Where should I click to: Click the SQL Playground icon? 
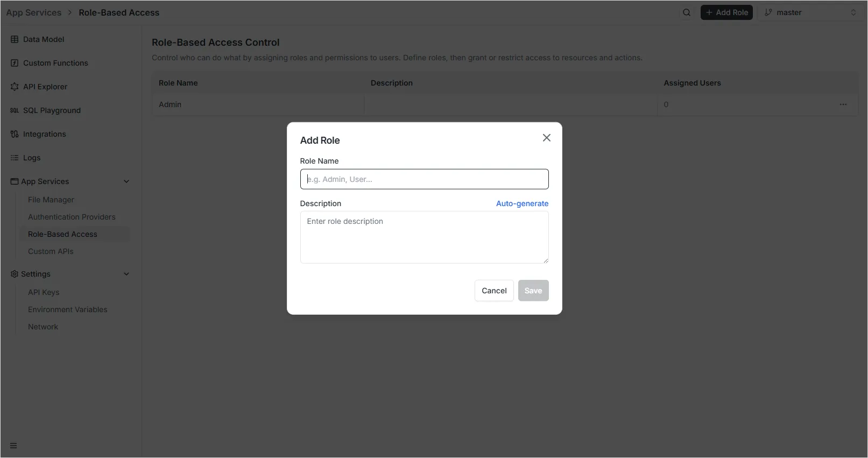click(x=15, y=110)
